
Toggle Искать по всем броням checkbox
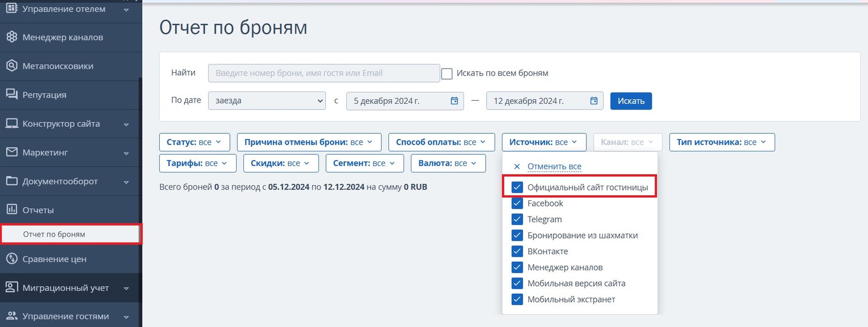tap(447, 74)
